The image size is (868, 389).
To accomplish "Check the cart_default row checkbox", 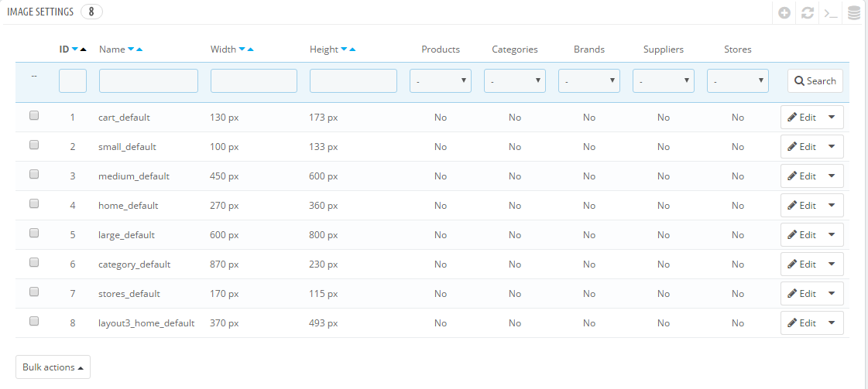I will point(34,115).
